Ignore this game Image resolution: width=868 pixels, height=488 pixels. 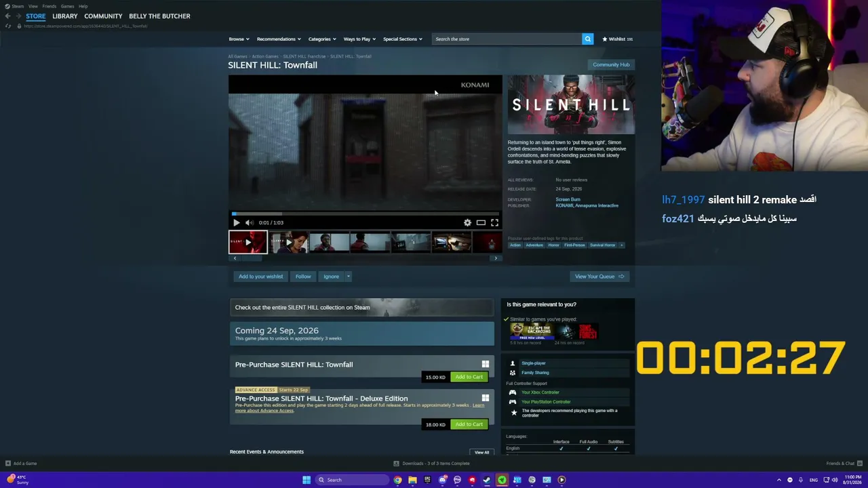tap(331, 277)
